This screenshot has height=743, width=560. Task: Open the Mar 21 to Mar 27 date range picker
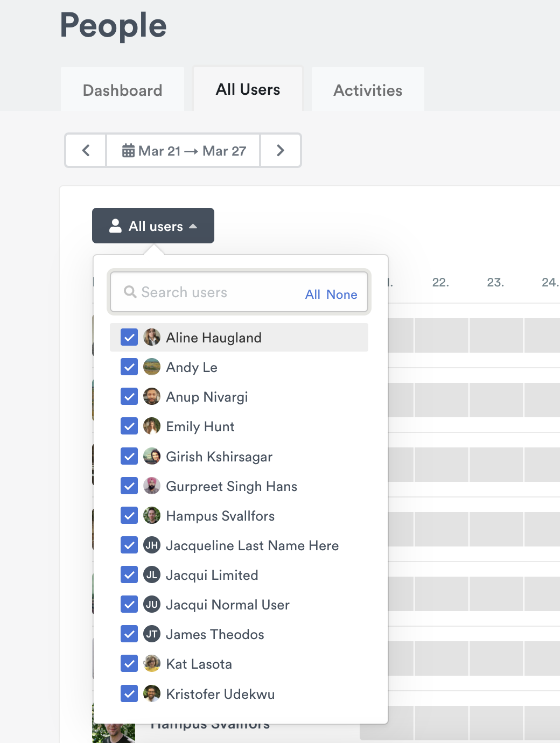coord(183,151)
